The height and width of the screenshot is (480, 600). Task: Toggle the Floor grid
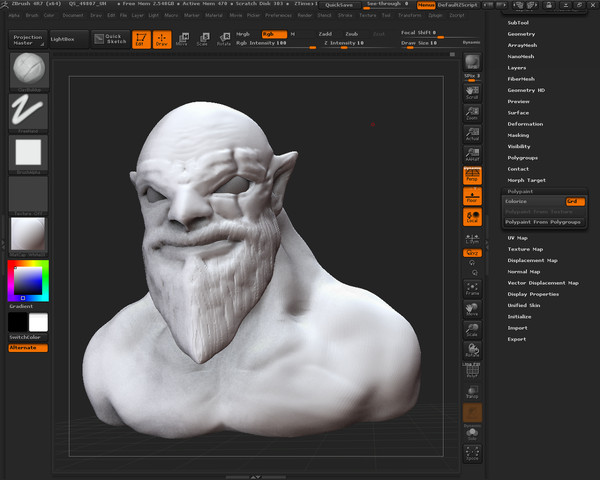coord(472,196)
